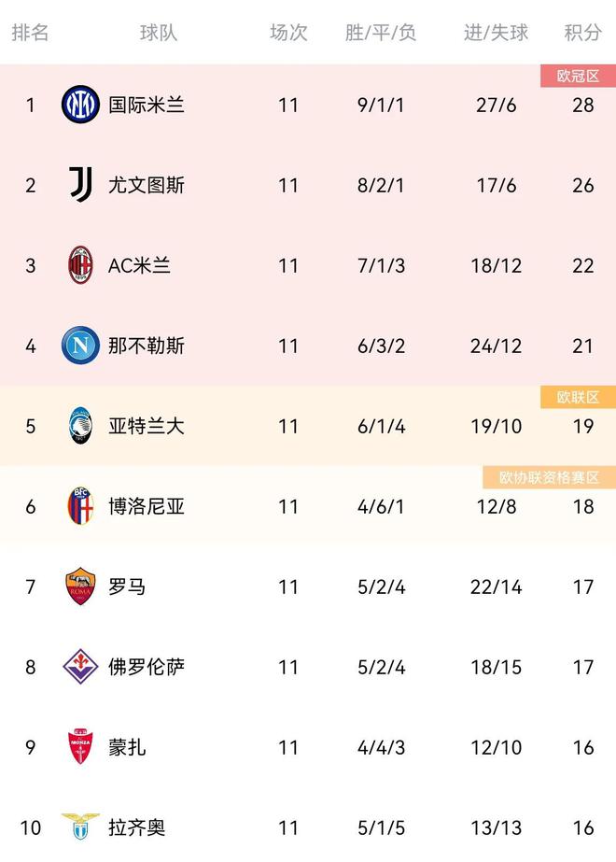
Task: Open the Bologna BFC badge
Action: click(x=80, y=506)
